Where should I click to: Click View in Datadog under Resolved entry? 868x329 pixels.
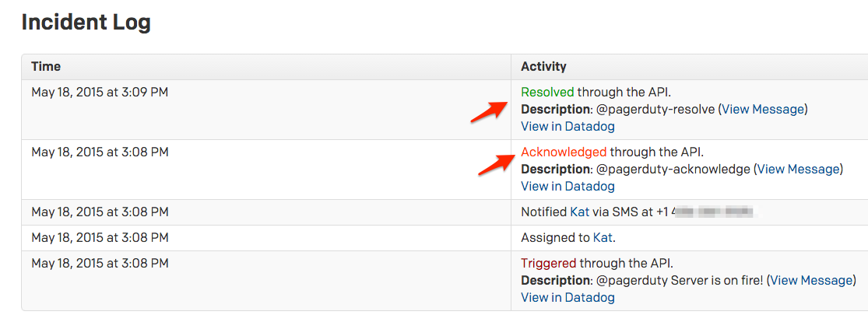(x=568, y=126)
